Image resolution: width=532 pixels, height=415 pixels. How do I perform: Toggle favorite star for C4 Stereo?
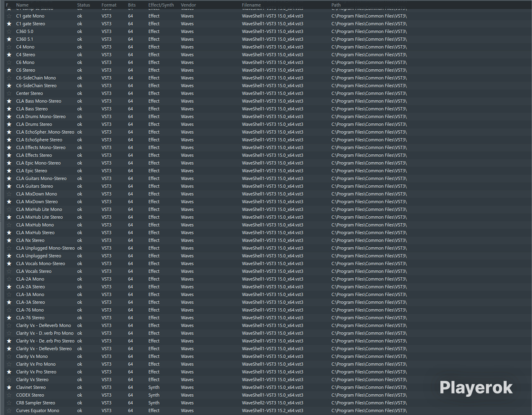(9, 55)
